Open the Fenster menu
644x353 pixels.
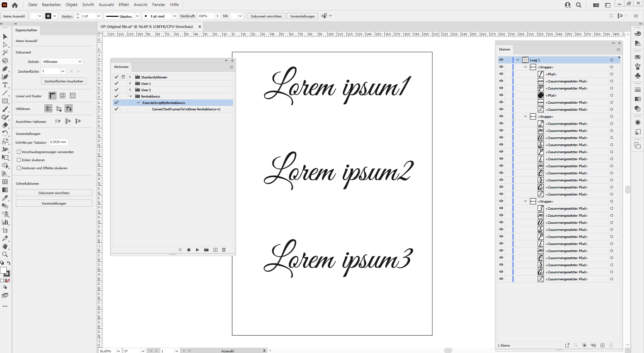point(159,5)
